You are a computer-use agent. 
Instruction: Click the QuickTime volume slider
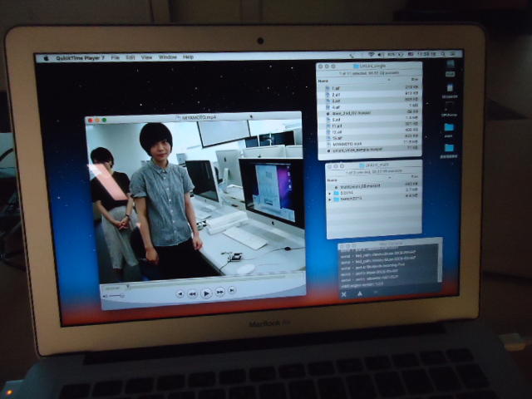[116, 296]
